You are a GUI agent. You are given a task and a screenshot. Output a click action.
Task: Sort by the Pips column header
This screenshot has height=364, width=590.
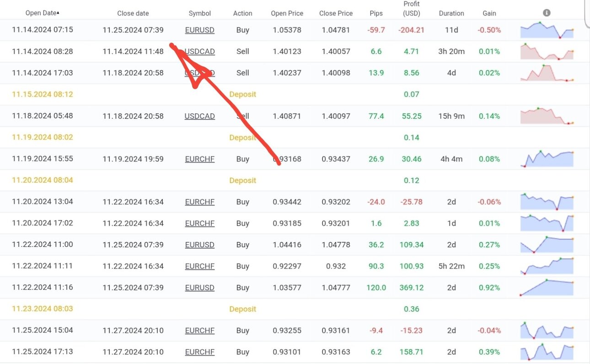point(376,13)
